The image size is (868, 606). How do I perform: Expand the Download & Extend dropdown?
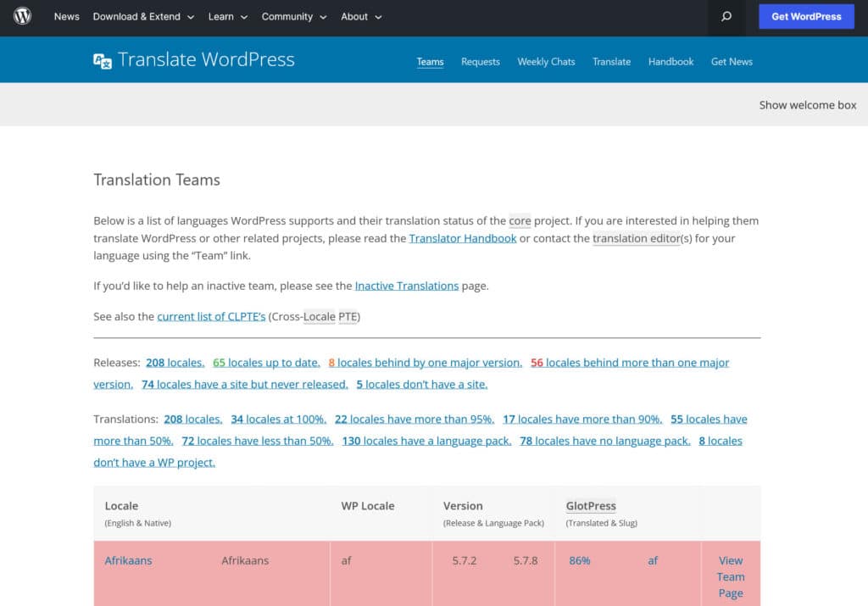coord(144,16)
